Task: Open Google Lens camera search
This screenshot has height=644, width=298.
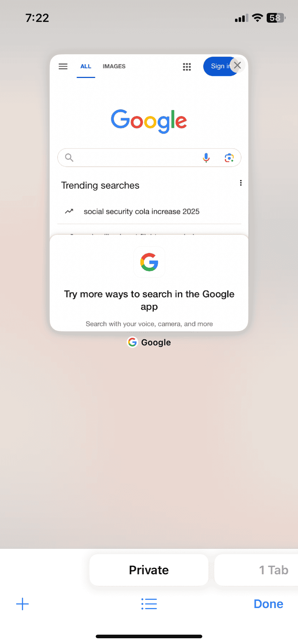Action: pyautogui.click(x=229, y=158)
